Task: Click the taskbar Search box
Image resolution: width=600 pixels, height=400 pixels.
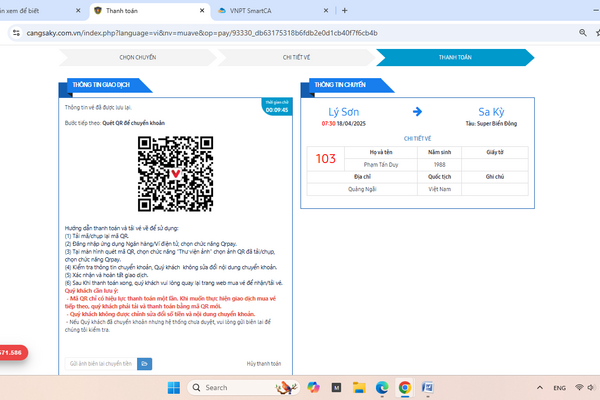Action: click(x=243, y=388)
